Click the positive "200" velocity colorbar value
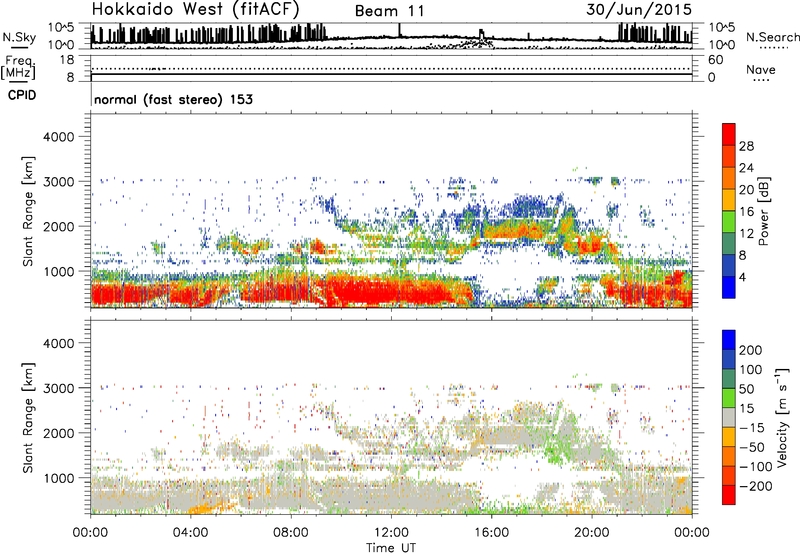The height and width of the screenshot is (554, 800). pyautogui.click(x=751, y=350)
